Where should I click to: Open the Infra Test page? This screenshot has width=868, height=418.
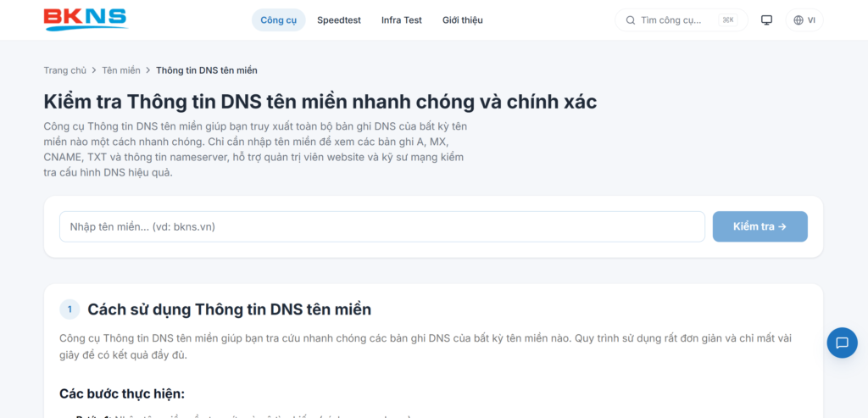coord(401,20)
